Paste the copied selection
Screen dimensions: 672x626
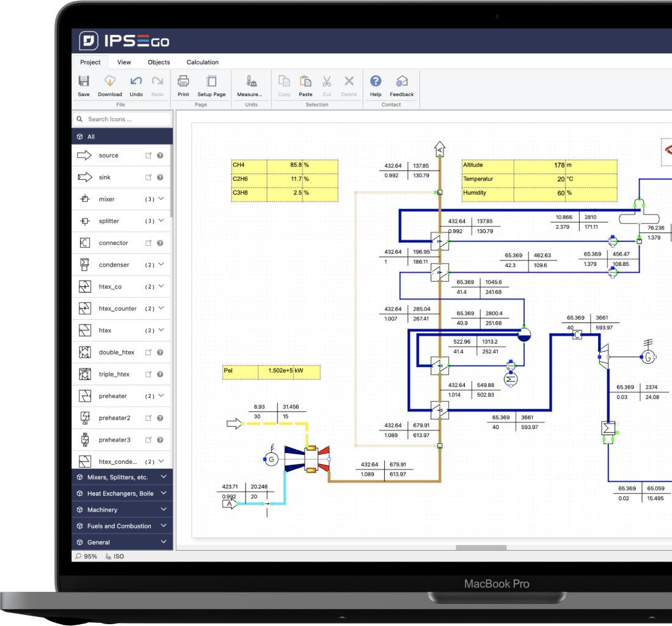[305, 86]
